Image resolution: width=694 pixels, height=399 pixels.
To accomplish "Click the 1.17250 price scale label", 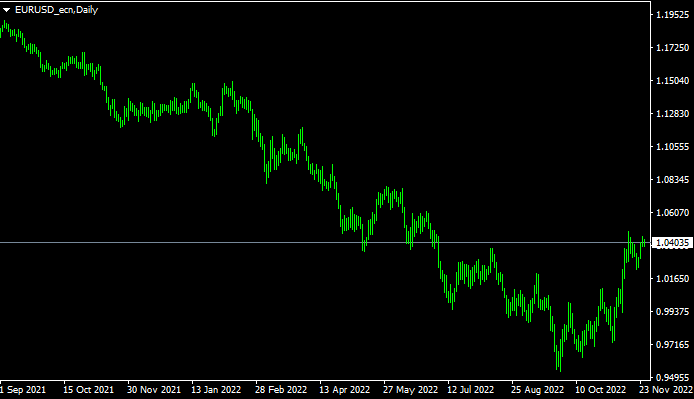I will coord(673,47).
